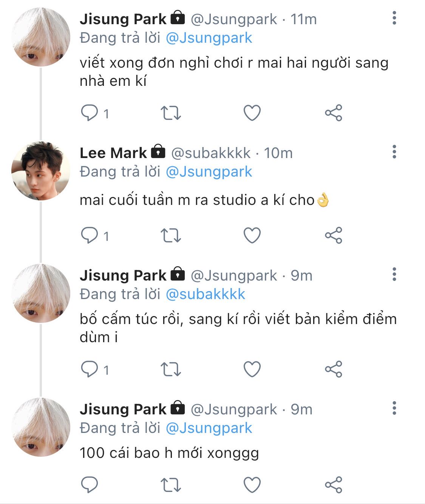Reply to Lee Mark's tweet
Image resolution: width=425 pixels, height=504 pixels.
pos(90,235)
